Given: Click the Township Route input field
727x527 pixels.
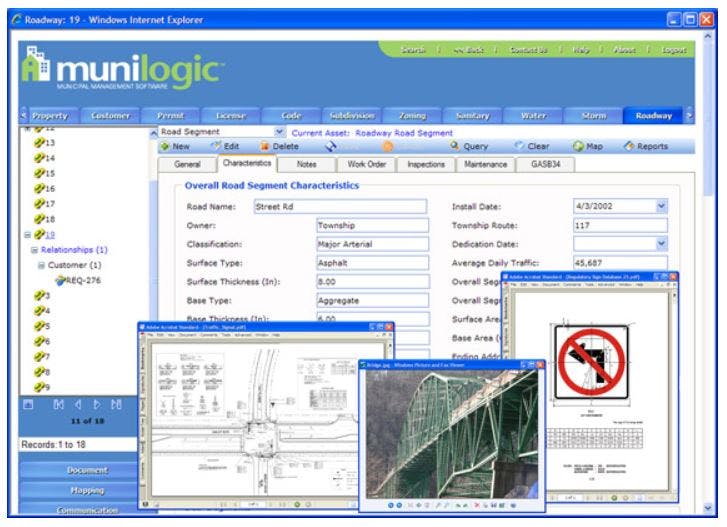Looking at the screenshot, I should (x=620, y=225).
